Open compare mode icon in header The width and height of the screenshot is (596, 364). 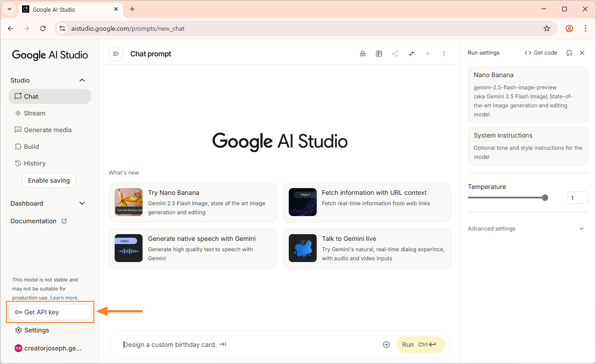(x=379, y=54)
